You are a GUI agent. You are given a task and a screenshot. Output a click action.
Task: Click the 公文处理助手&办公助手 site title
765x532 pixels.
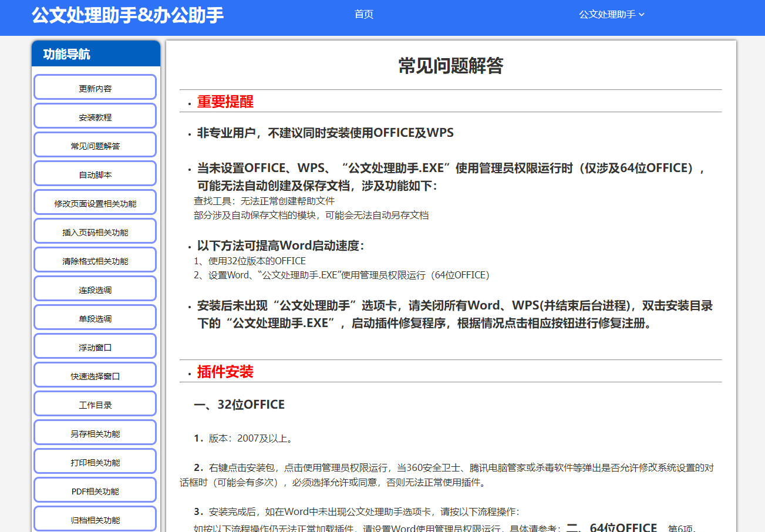[128, 15]
